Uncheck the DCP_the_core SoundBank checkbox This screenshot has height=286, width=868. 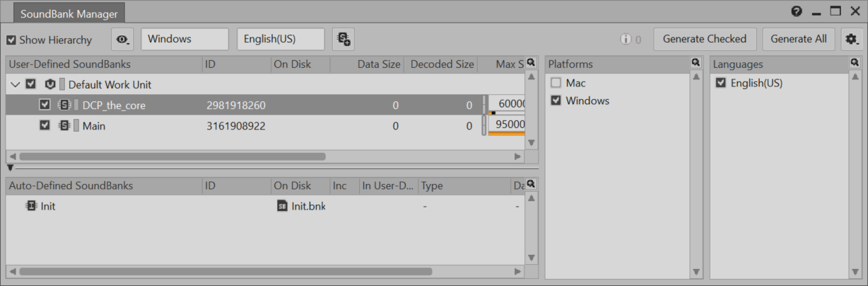coord(45,105)
